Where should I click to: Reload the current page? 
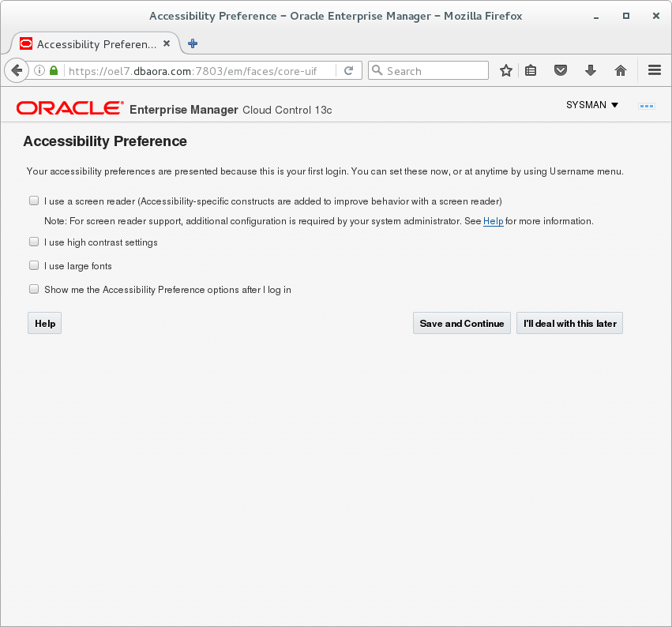[x=349, y=70]
